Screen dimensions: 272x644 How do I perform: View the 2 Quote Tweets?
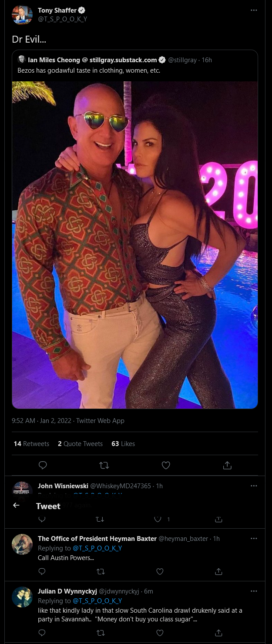[x=80, y=443]
